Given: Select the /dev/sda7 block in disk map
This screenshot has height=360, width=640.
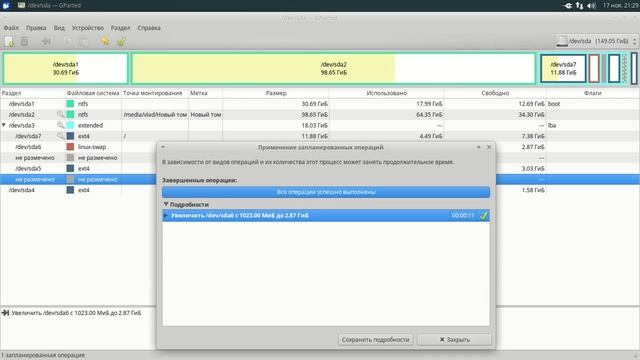Looking at the screenshot, I should (563, 69).
